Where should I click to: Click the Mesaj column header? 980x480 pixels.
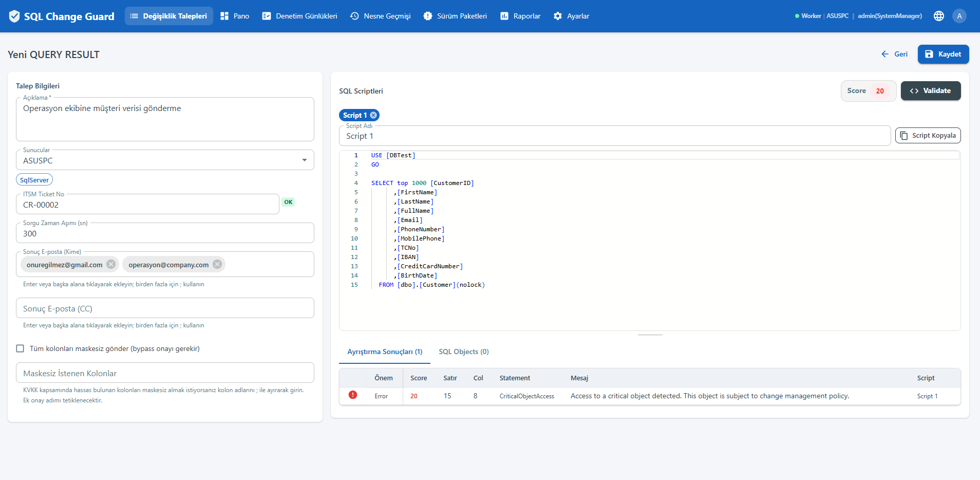(x=579, y=378)
